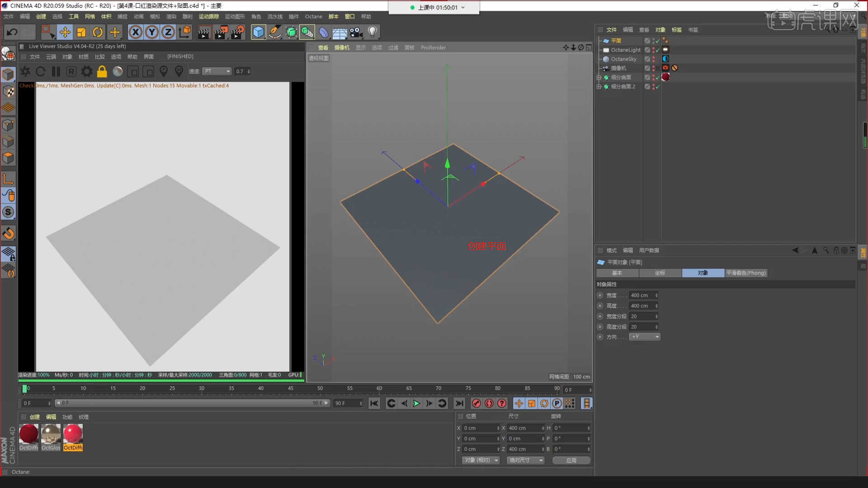The height and width of the screenshot is (488, 868).
Task: Toggle 细分曲面.2 enabled checkmark
Action: pos(658,87)
